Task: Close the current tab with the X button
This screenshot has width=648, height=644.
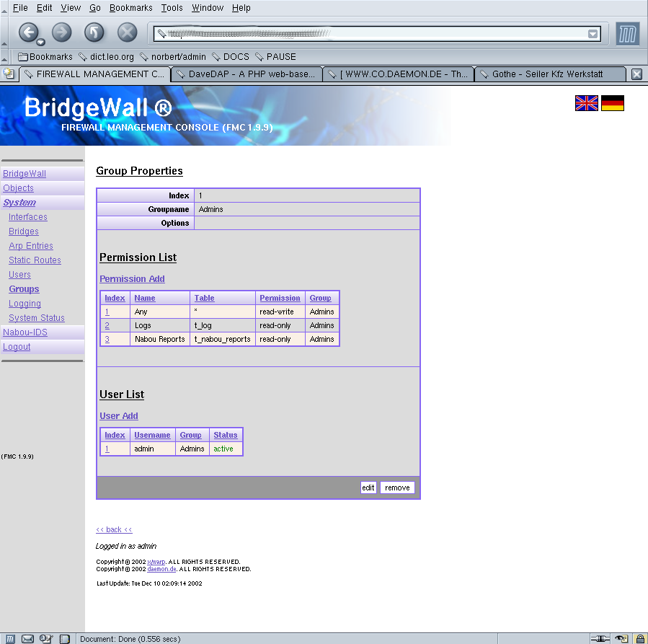Action: point(636,74)
